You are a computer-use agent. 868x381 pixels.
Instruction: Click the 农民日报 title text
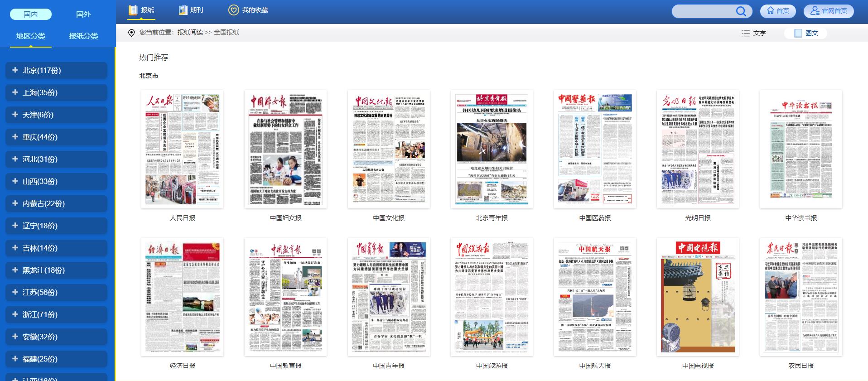click(801, 366)
